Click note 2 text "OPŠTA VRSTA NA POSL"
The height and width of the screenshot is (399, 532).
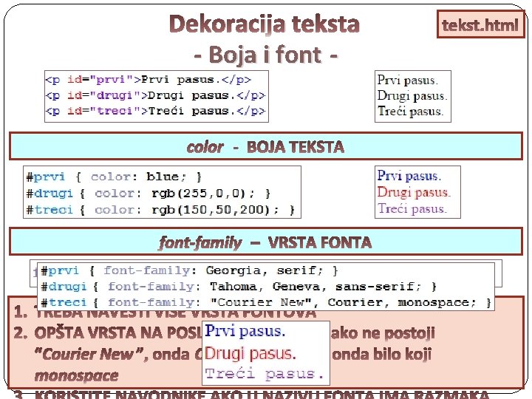(x=117, y=332)
